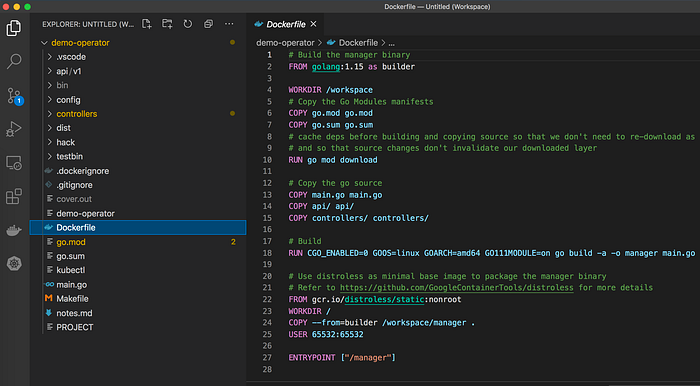Screen dimensions: 700x386
Task: Refresh the Explorer file tree
Action: (188, 24)
